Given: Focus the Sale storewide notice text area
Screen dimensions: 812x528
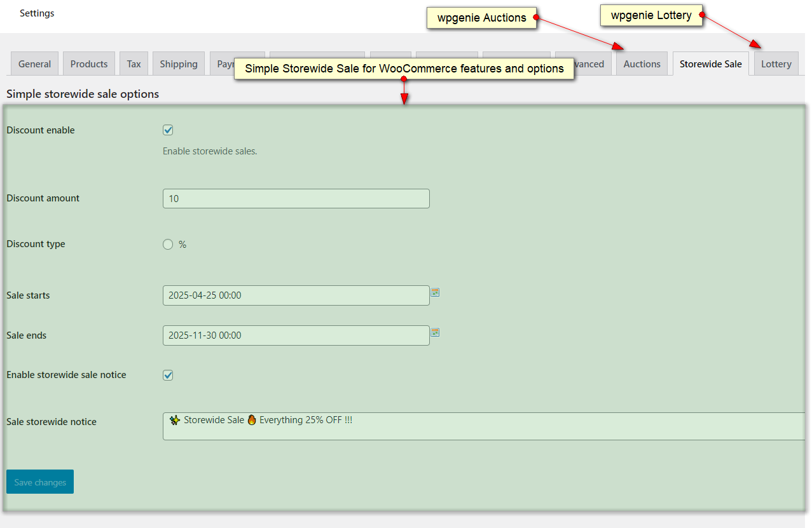Looking at the screenshot, I should 484,426.
